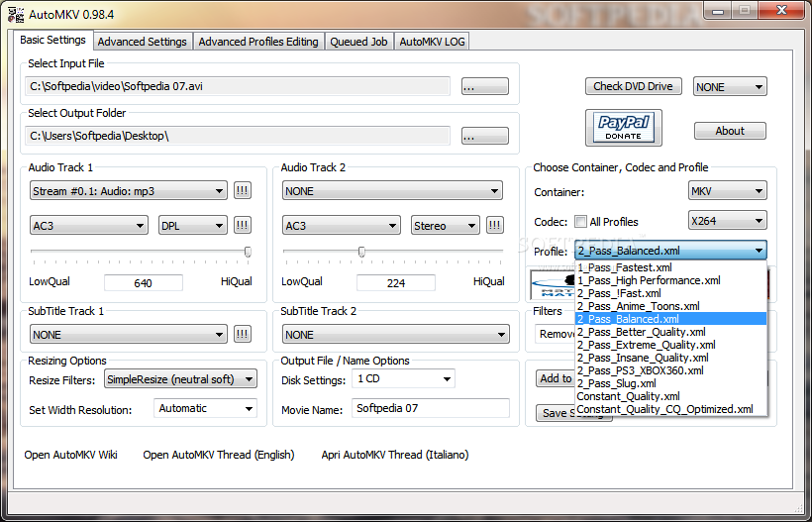Switch to the Advanced Settings tab
This screenshot has height=522, width=812.
(142, 42)
